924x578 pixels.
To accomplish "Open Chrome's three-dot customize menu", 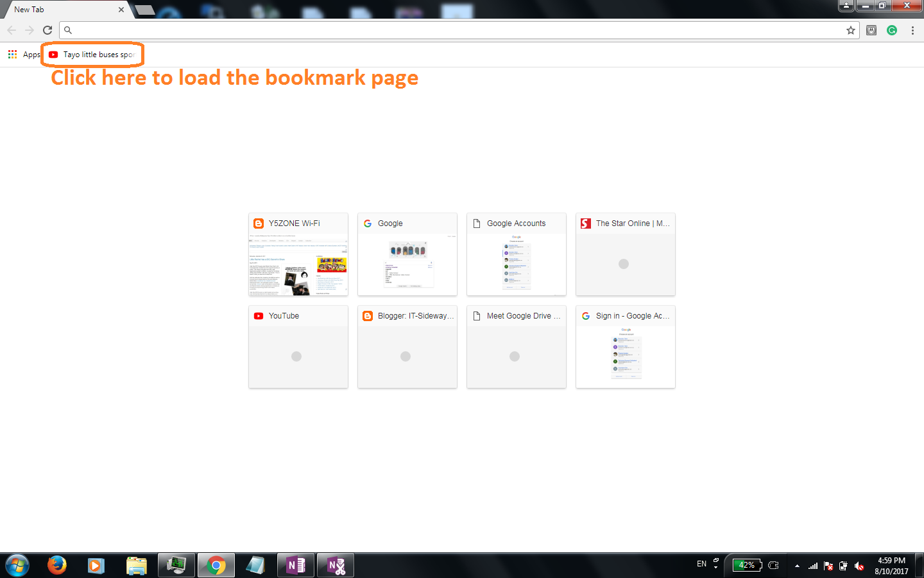I will [912, 30].
